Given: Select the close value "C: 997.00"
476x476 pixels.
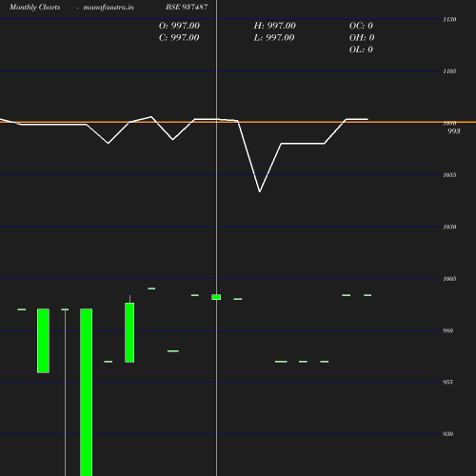Looking at the screenshot, I should 179,38.
